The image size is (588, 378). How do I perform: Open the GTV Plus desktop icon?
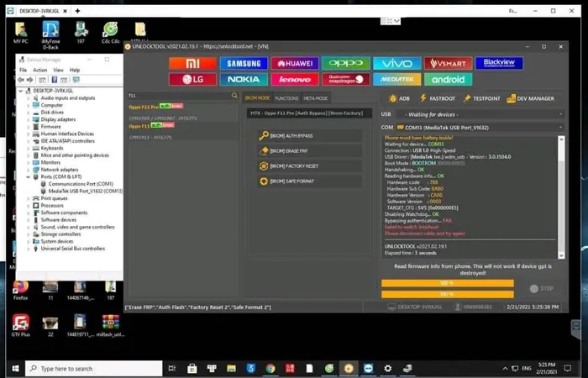point(21,325)
